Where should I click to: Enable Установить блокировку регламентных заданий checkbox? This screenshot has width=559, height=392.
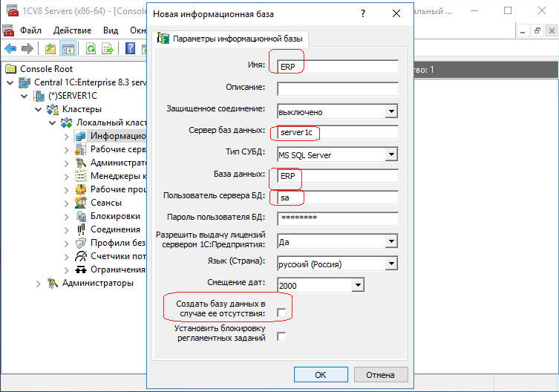tap(281, 336)
